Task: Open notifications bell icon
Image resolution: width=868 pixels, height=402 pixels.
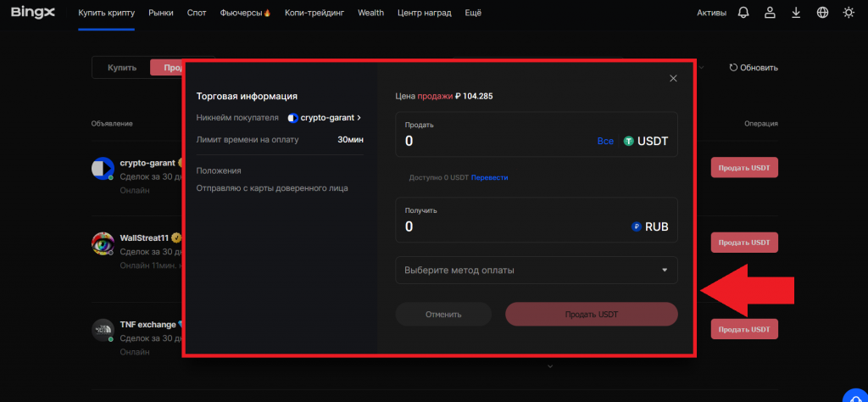Action: [x=743, y=13]
